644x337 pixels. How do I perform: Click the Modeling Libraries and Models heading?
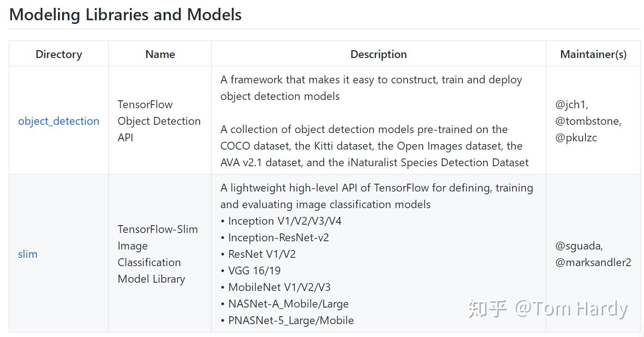pyautogui.click(x=125, y=15)
